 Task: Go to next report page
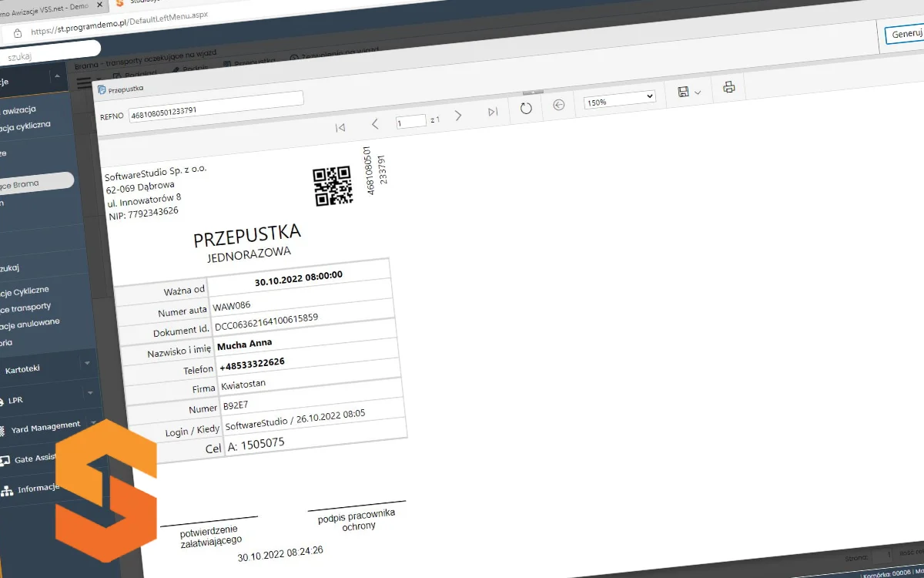click(x=458, y=116)
